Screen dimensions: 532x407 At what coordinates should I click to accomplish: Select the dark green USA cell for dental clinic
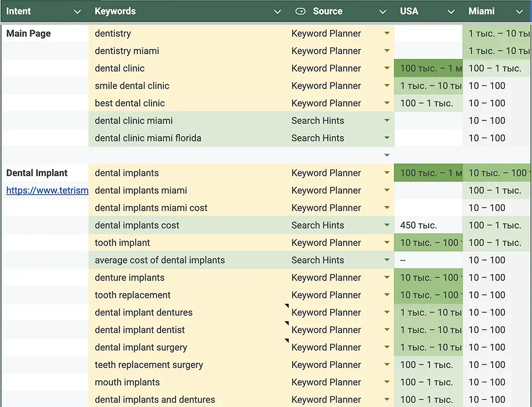coord(428,69)
